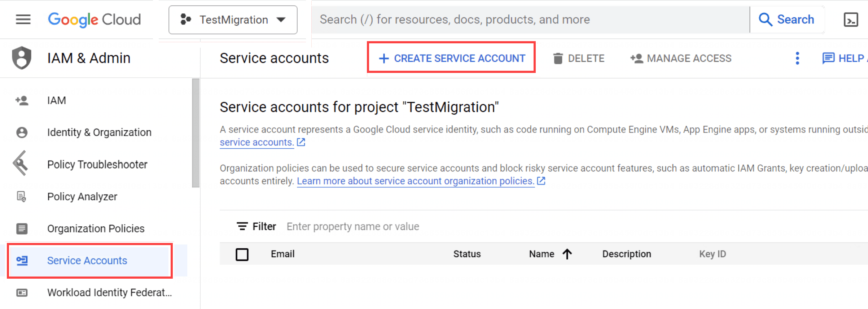Image resolution: width=868 pixels, height=309 pixels.
Task: Click the Manage Access button
Action: pyautogui.click(x=681, y=58)
